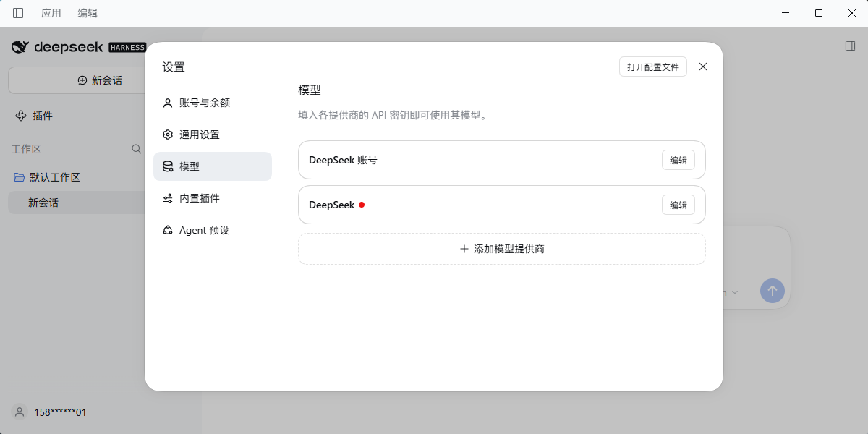Viewport: 868px width, 434px height.
Task: Go to 内置插件 settings
Action: pyautogui.click(x=213, y=198)
